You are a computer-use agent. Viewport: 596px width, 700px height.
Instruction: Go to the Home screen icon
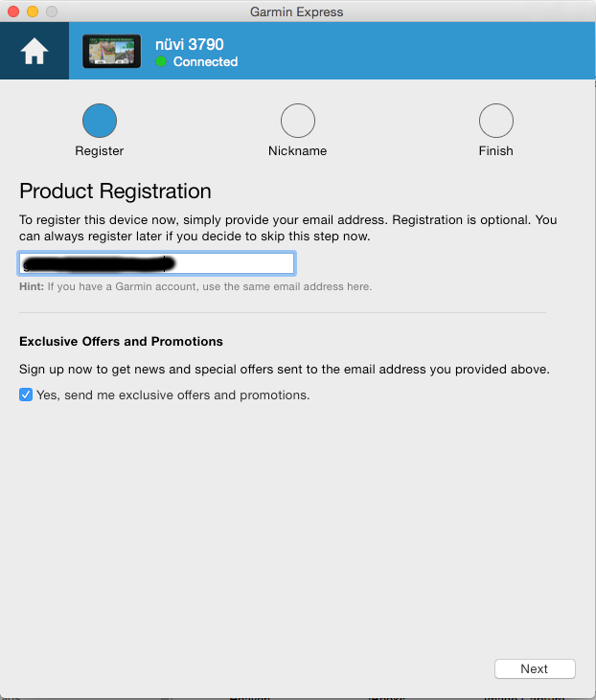click(x=34, y=51)
